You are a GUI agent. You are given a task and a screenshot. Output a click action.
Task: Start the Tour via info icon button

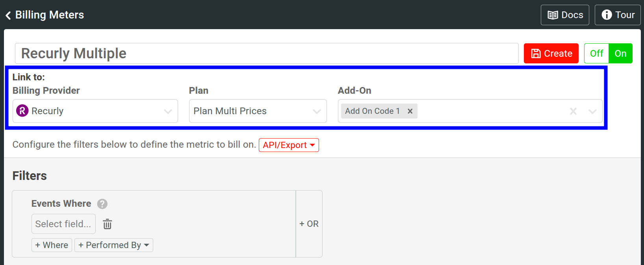point(618,15)
